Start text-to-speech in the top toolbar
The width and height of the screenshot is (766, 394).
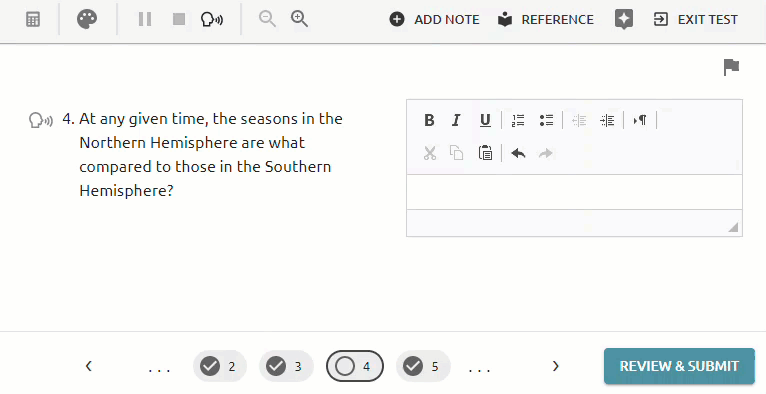coord(212,20)
